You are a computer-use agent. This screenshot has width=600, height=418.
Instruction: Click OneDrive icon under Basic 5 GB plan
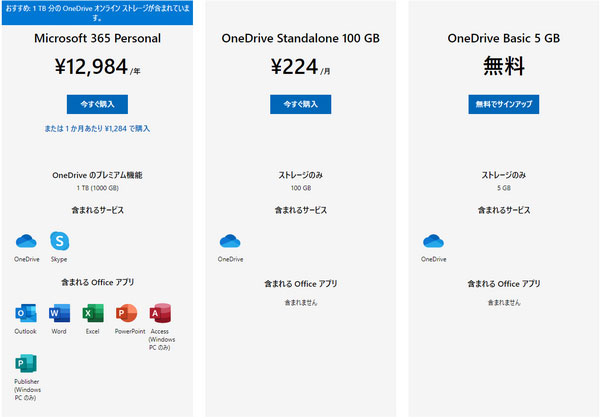click(x=433, y=241)
